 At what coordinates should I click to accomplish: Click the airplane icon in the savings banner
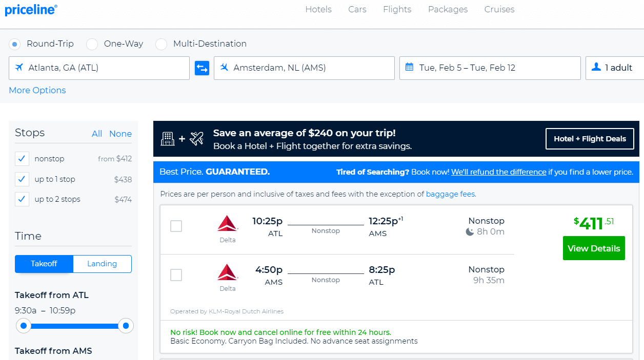click(x=197, y=138)
